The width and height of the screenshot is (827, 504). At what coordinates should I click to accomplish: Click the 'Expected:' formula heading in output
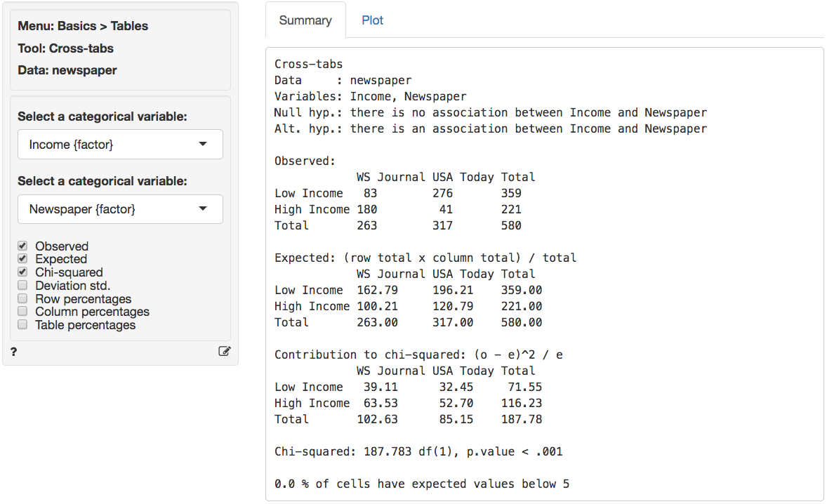425,258
